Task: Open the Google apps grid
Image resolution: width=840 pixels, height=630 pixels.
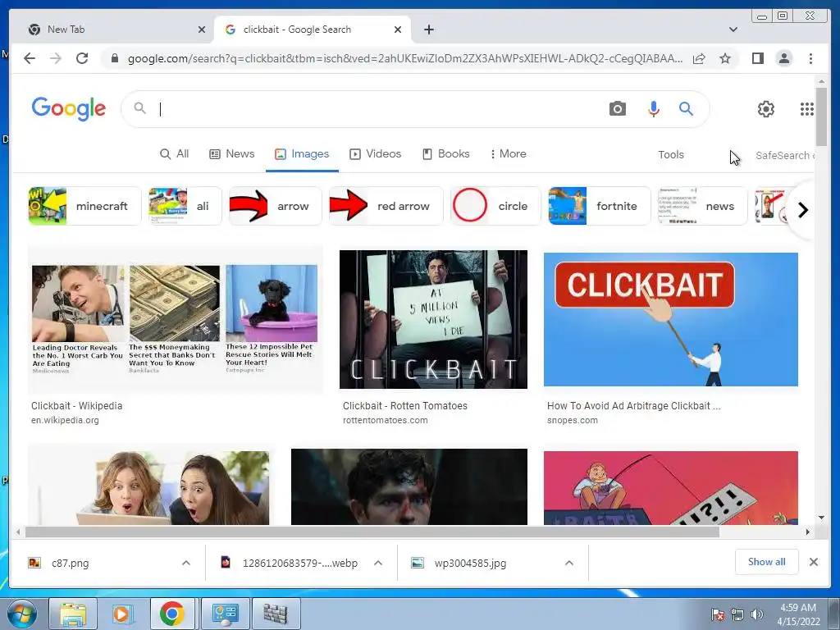Action: (807, 109)
